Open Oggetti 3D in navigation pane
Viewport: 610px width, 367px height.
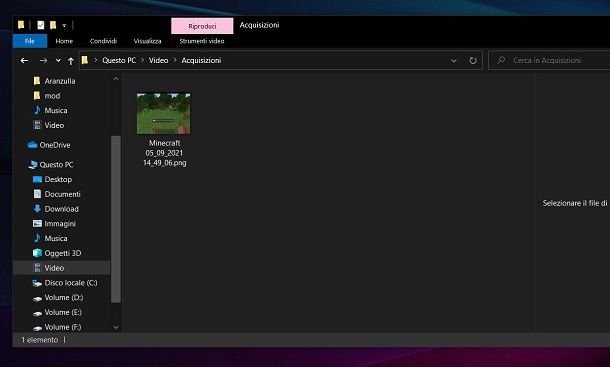pos(63,253)
